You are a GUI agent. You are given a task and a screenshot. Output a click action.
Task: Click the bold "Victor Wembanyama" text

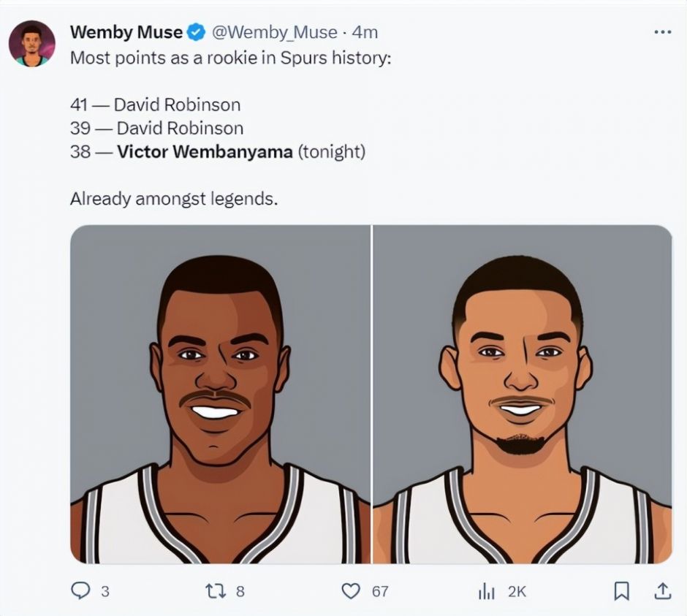(x=205, y=152)
